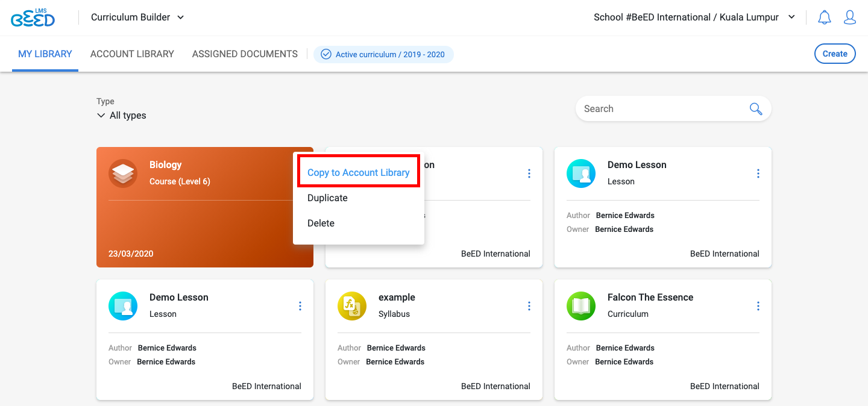868x406 pixels.
Task: Click Active curriculum / 2019 - 2020 badge
Action: click(x=383, y=54)
